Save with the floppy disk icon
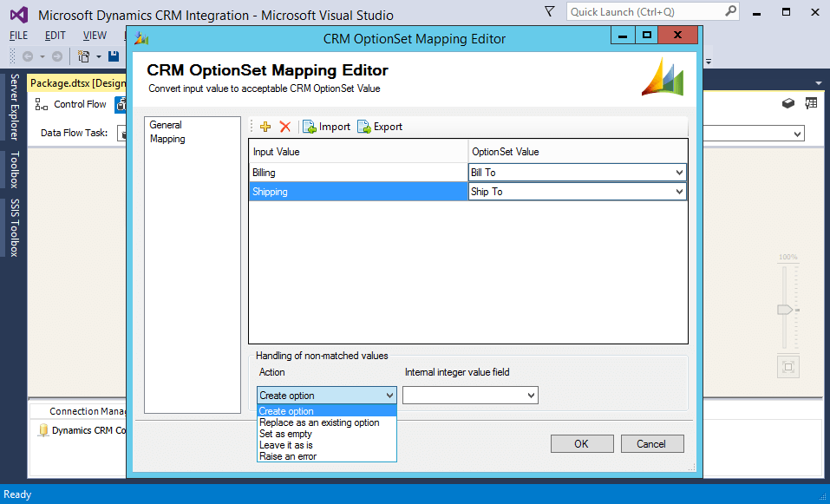Viewport: 830px width, 504px height. pos(114,56)
